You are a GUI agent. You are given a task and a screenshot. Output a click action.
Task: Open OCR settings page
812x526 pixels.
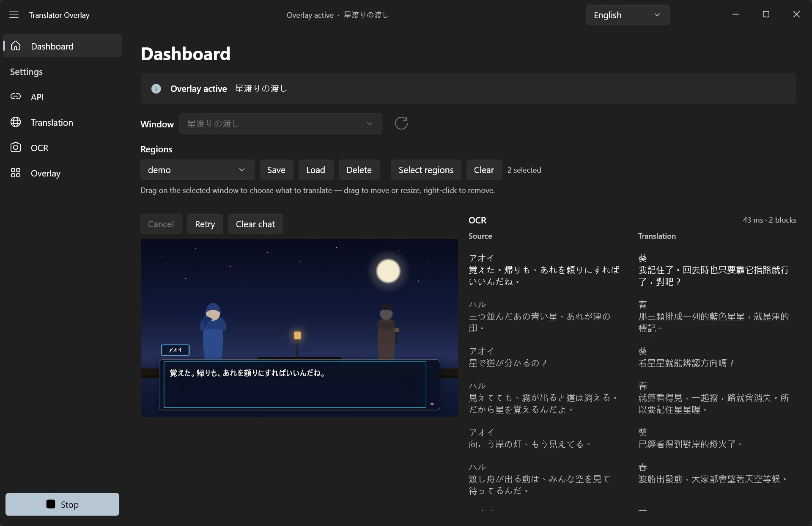pyautogui.click(x=63, y=147)
